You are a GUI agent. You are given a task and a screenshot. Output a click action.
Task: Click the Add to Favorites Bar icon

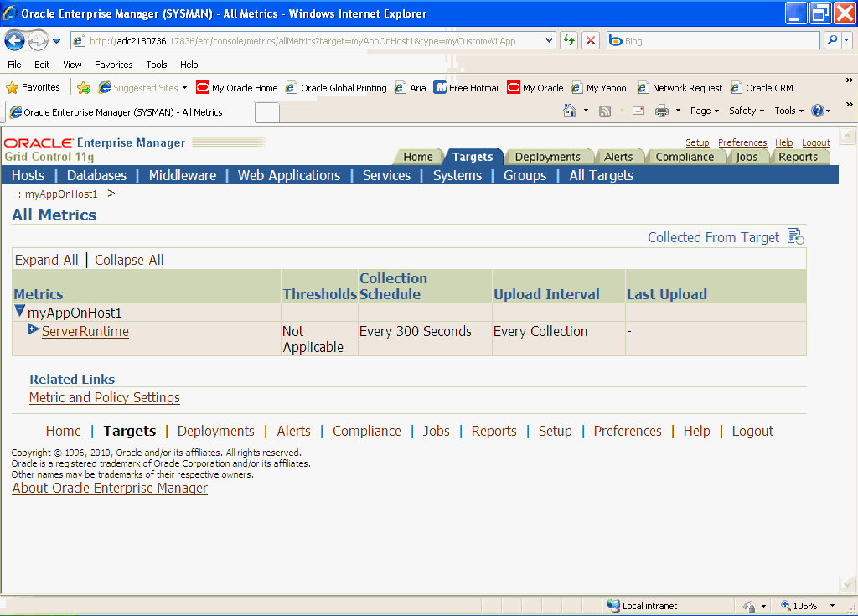84,88
